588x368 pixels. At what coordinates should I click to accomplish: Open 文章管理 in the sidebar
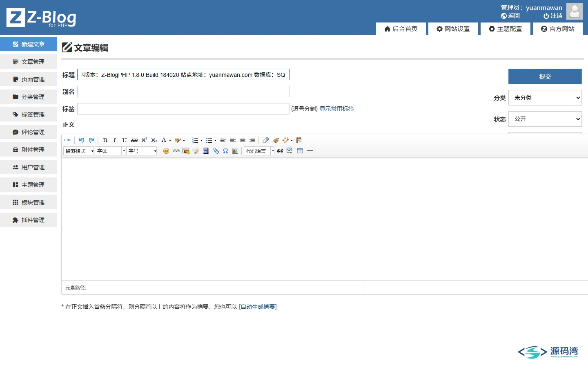(x=29, y=62)
